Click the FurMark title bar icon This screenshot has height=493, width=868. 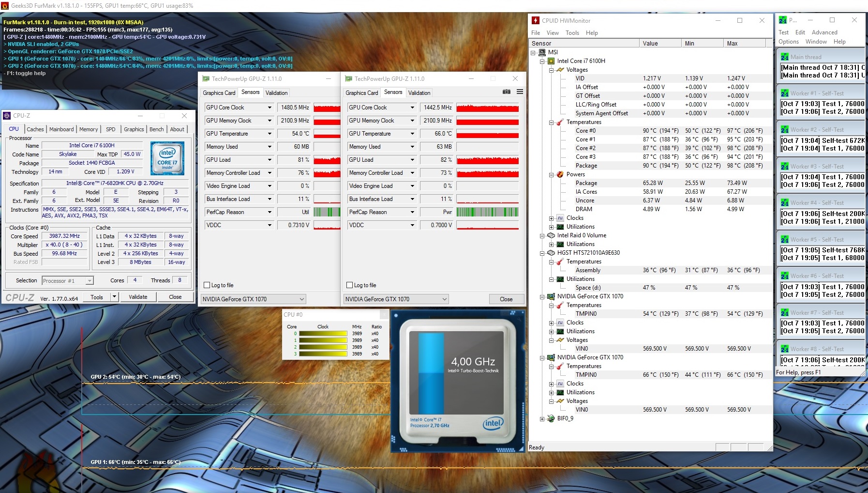click(5, 6)
